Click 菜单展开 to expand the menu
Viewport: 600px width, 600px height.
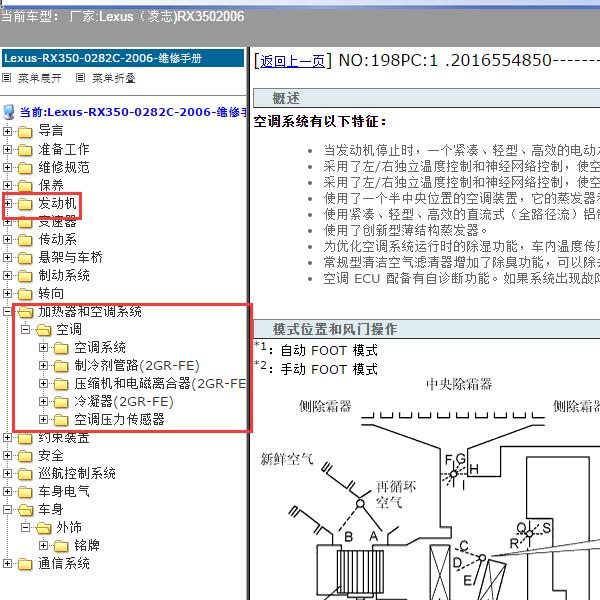40,78
